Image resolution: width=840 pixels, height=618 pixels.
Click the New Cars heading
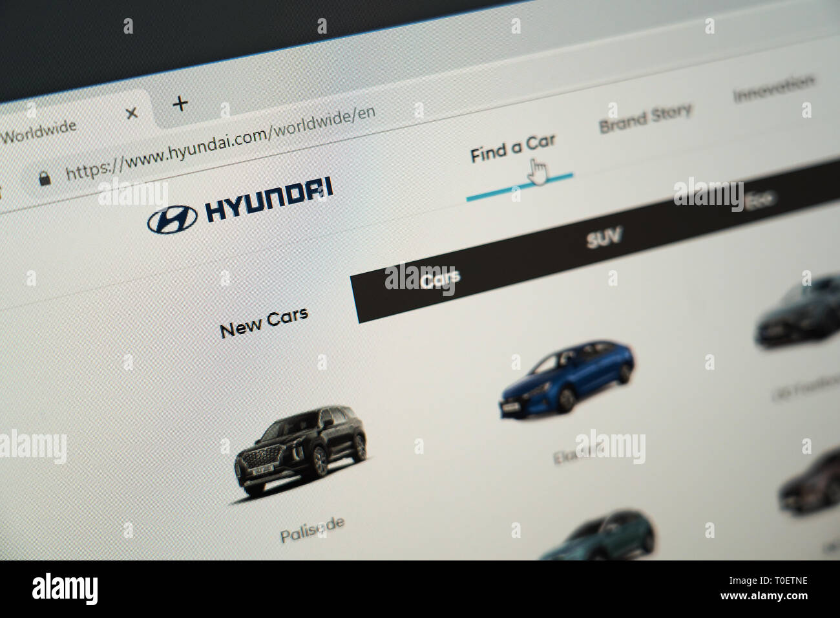[264, 322]
